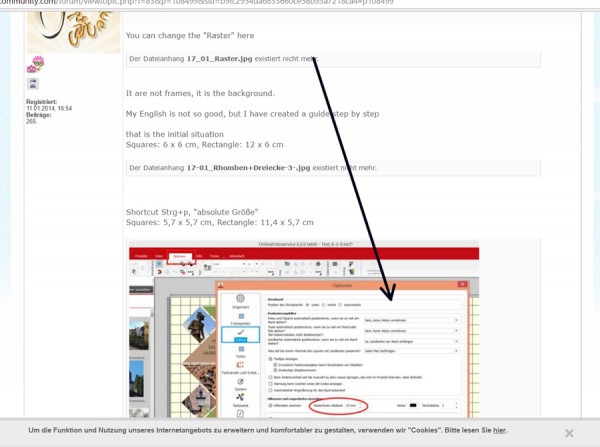Viewport: 600px width, 447px height.
Task: Select the Allgemein gear icon in Optionen
Action: click(240, 299)
